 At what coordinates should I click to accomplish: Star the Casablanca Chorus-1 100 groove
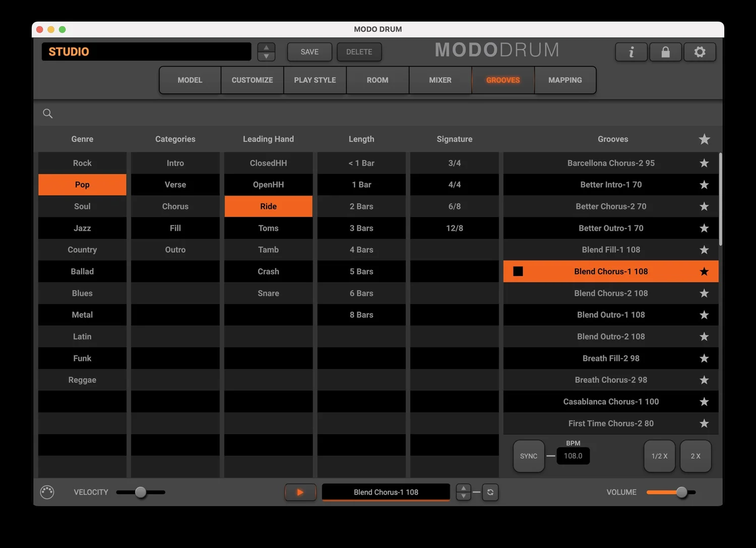coord(704,401)
